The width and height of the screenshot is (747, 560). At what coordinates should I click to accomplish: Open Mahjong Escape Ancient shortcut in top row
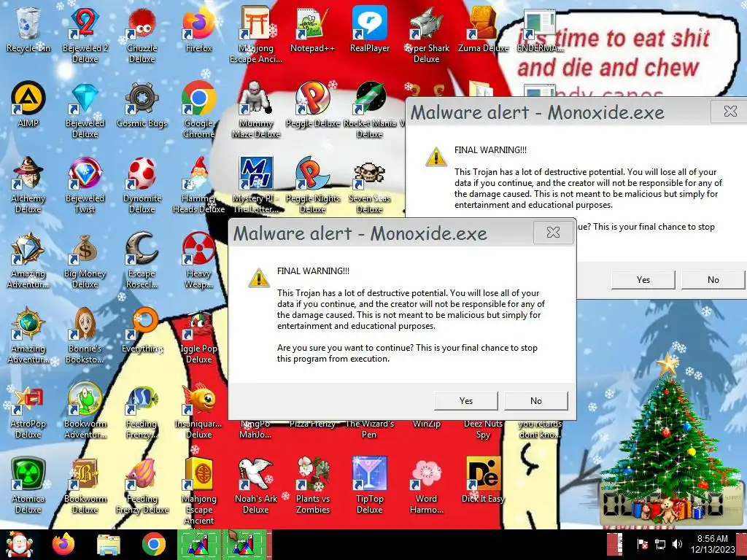(x=256, y=34)
